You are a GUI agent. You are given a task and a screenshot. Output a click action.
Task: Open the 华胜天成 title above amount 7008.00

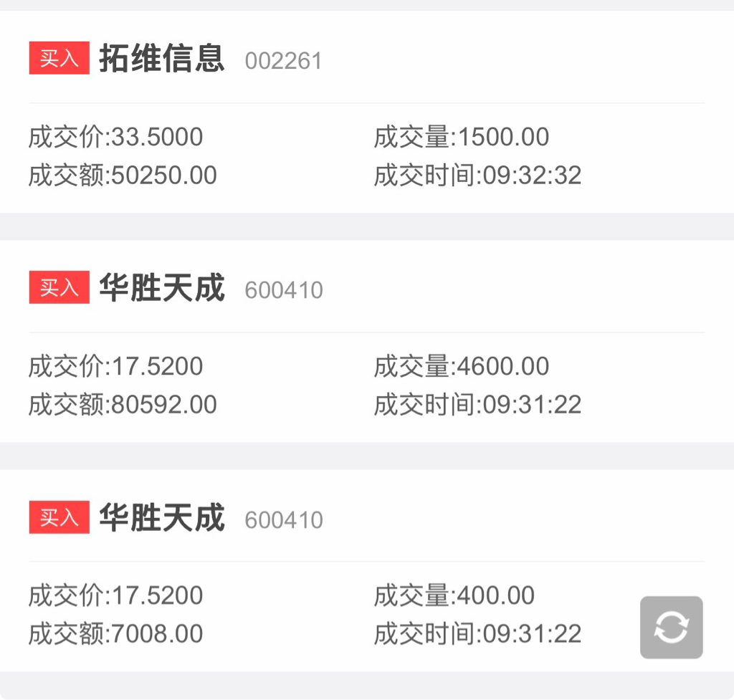(162, 517)
